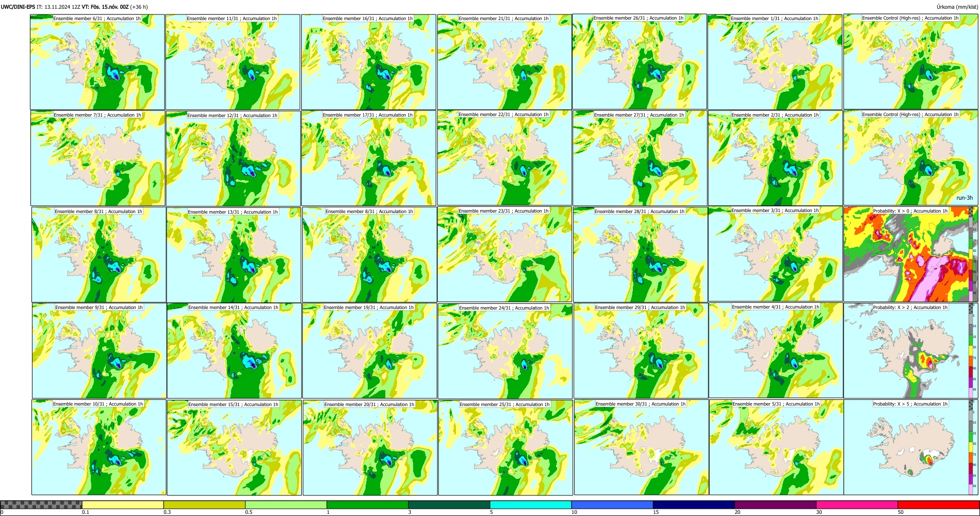Open the Ensemble member 30/31 map
The image size is (980, 516).
click(x=641, y=447)
